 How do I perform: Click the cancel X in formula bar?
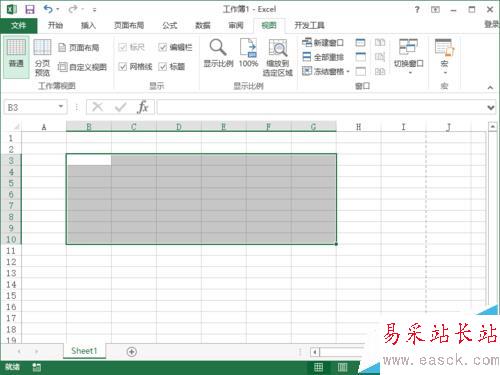coord(97,107)
